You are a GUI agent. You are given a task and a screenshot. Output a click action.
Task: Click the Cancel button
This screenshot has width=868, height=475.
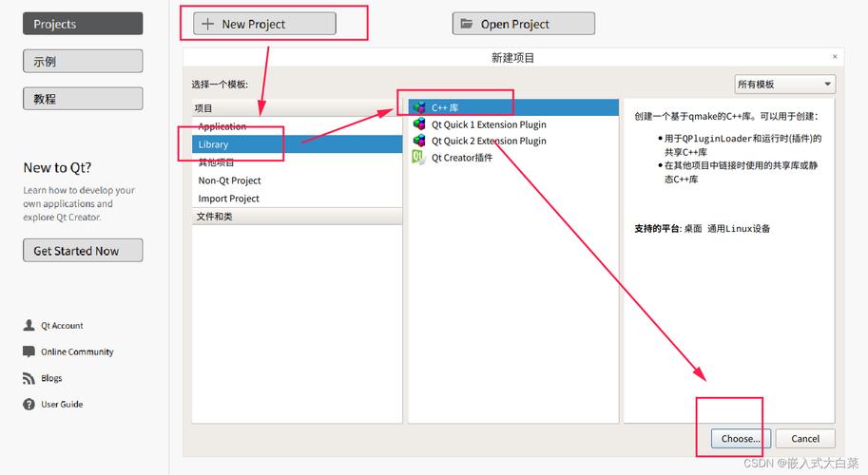point(805,439)
